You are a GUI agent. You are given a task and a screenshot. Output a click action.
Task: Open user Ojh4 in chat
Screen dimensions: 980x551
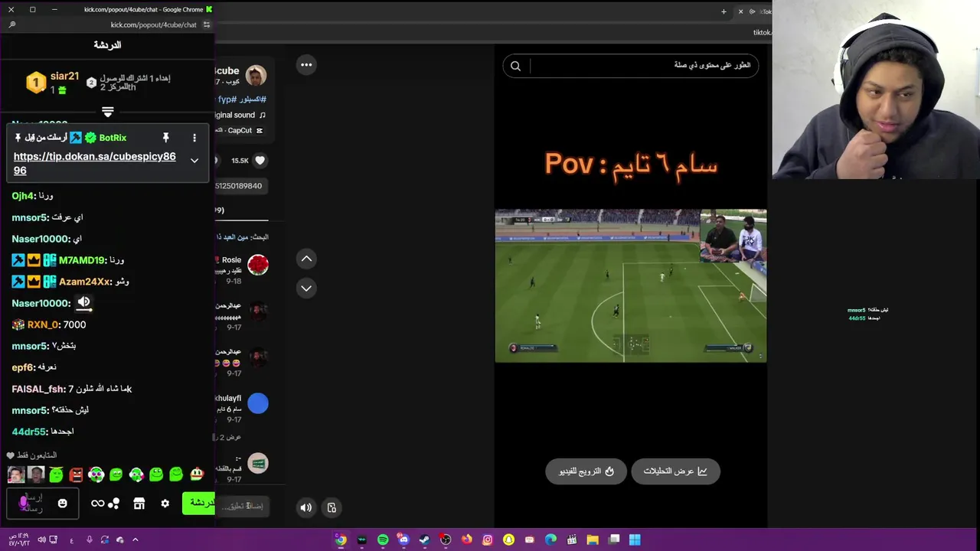click(x=23, y=196)
